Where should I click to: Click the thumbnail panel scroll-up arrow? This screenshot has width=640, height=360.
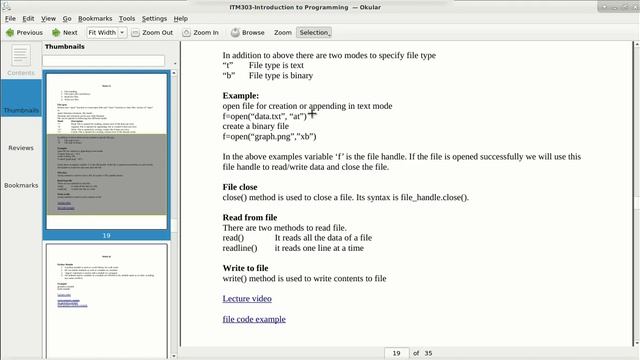(174, 73)
